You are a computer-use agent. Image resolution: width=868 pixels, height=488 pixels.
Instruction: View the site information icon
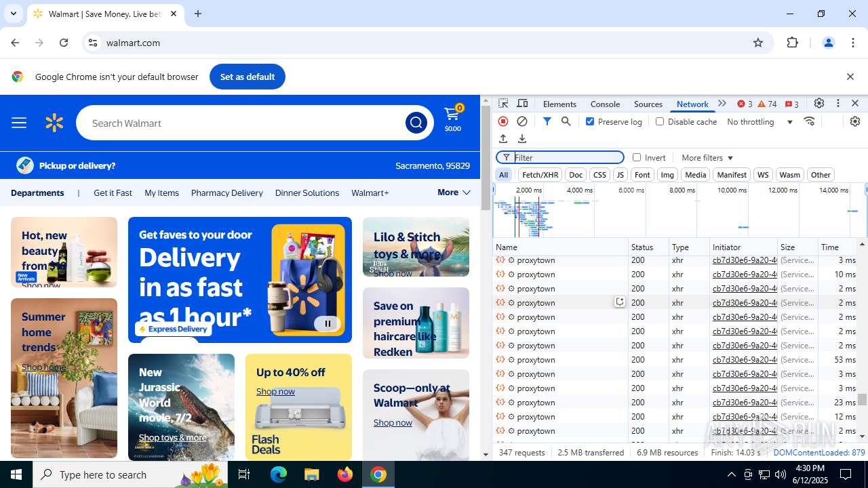click(93, 43)
